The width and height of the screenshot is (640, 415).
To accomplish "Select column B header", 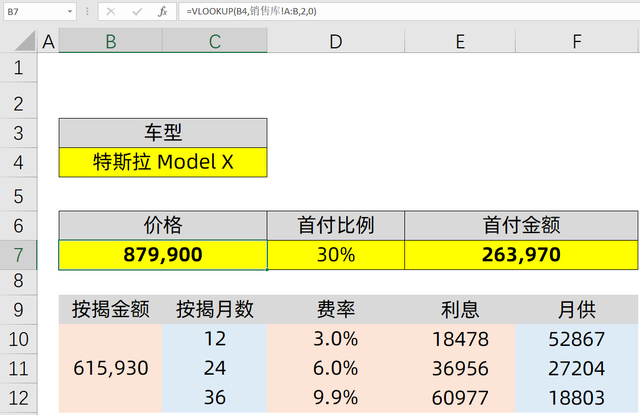I will 111,41.
